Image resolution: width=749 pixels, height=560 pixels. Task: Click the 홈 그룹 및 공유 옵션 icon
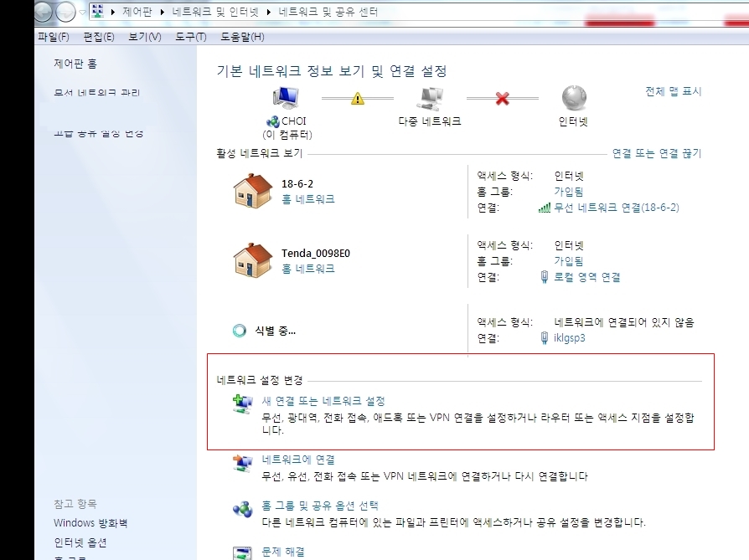242,509
